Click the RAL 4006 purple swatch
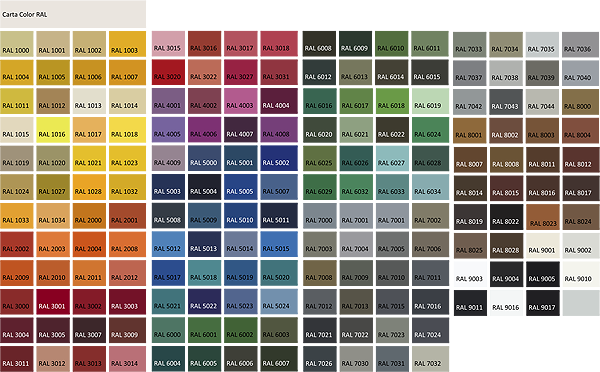The width and height of the screenshot is (600, 372). (204, 130)
